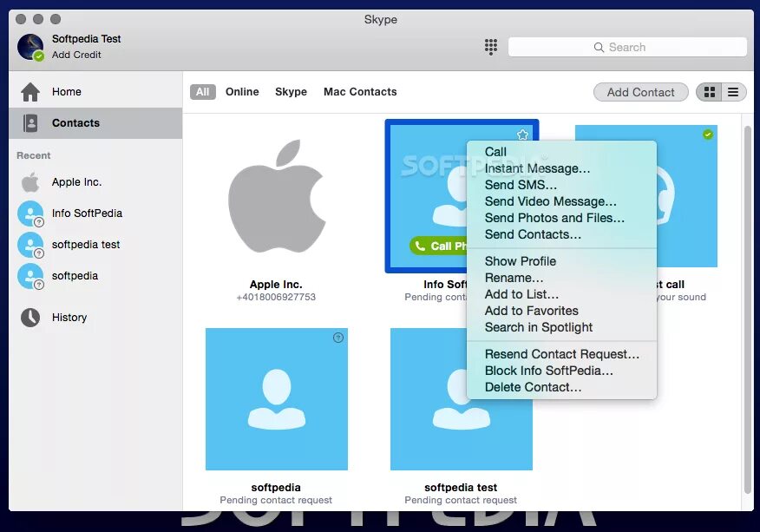Viewport: 760px width, 532px height.
Task: Select the Skype contacts filter
Action: point(291,92)
